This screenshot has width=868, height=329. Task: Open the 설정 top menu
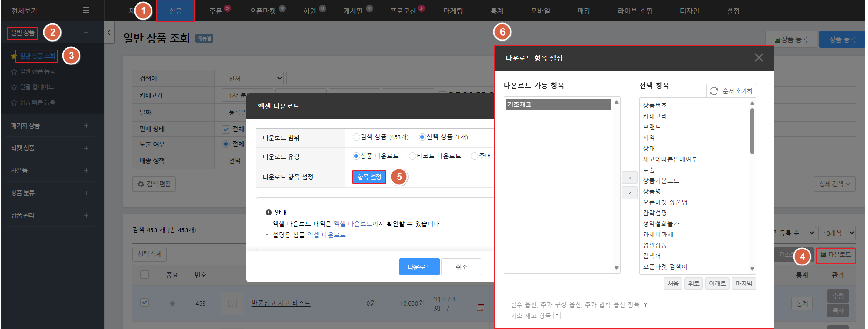(x=733, y=11)
